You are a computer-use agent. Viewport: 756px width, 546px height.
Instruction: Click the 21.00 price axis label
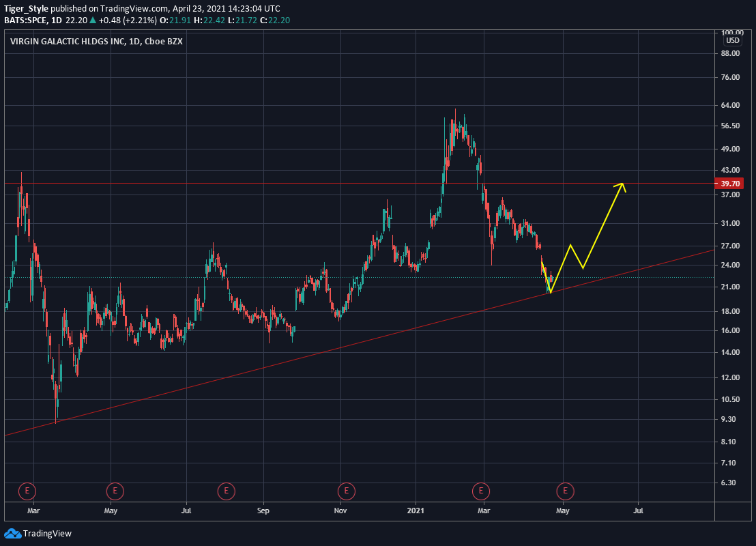(731, 287)
